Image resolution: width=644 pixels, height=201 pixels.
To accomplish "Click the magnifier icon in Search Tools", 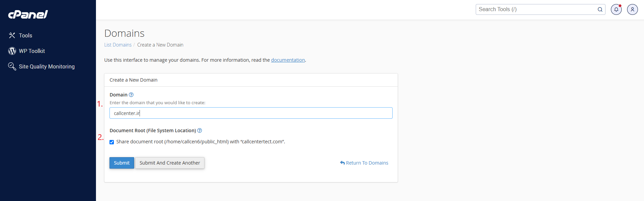I will coord(600,9).
